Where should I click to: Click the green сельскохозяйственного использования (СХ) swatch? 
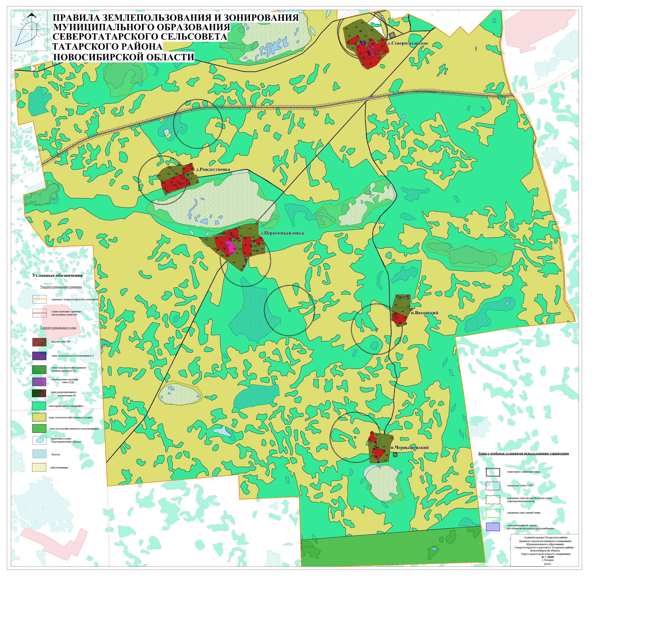point(39,369)
